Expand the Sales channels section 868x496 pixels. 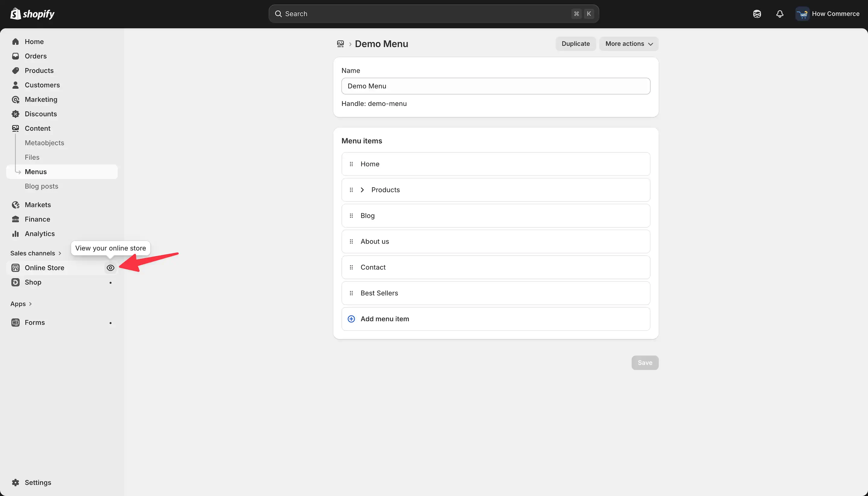tap(36, 253)
